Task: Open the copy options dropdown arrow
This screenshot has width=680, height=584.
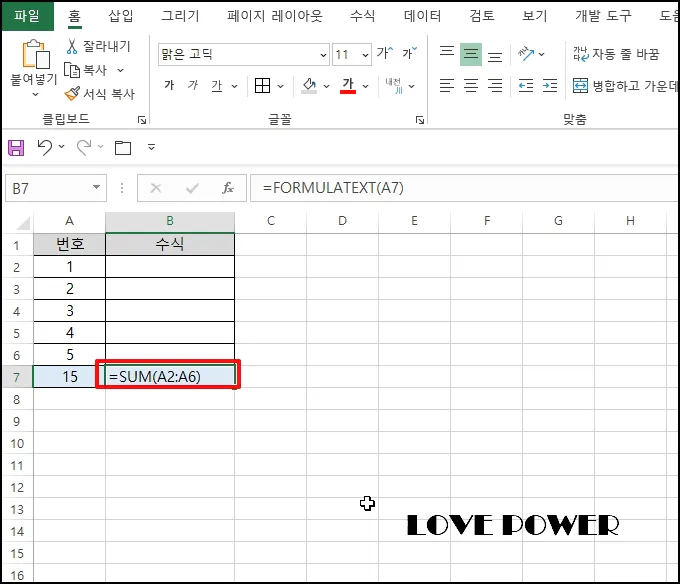Action: (x=121, y=70)
